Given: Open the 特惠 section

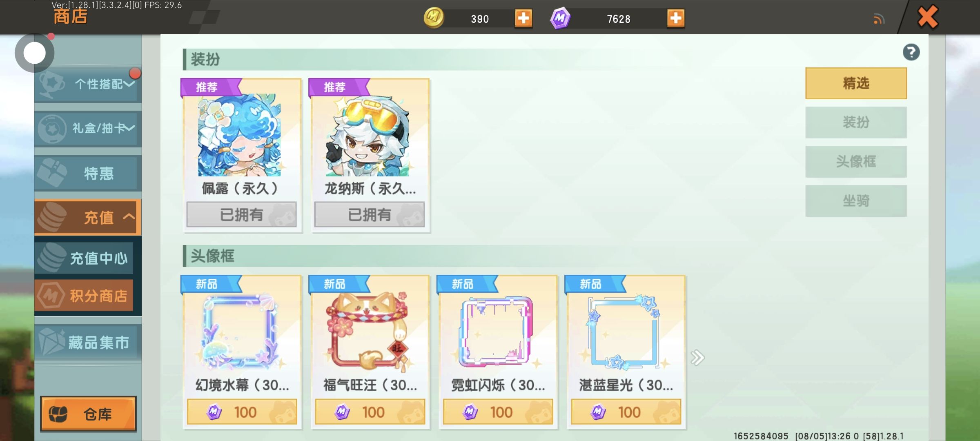Looking at the screenshot, I should click(88, 173).
